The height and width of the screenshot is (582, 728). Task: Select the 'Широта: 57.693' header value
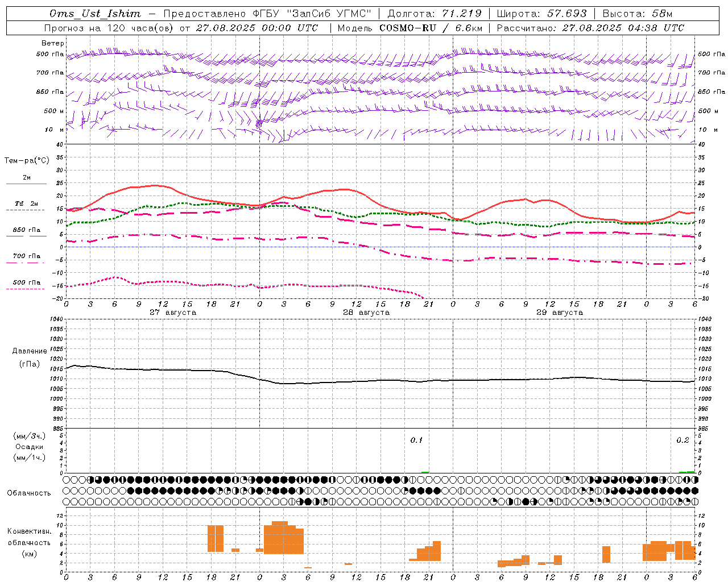[542, 14]
